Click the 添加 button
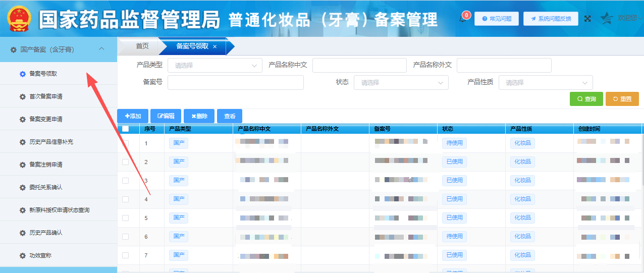This screenshot has height=273, width=644. (x=133, y=116)
